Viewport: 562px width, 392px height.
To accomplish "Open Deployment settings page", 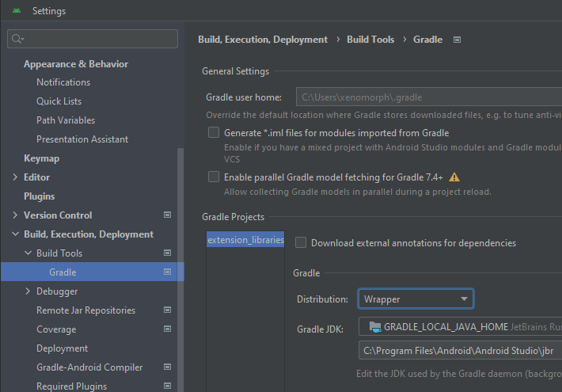I will click(63, 348).
